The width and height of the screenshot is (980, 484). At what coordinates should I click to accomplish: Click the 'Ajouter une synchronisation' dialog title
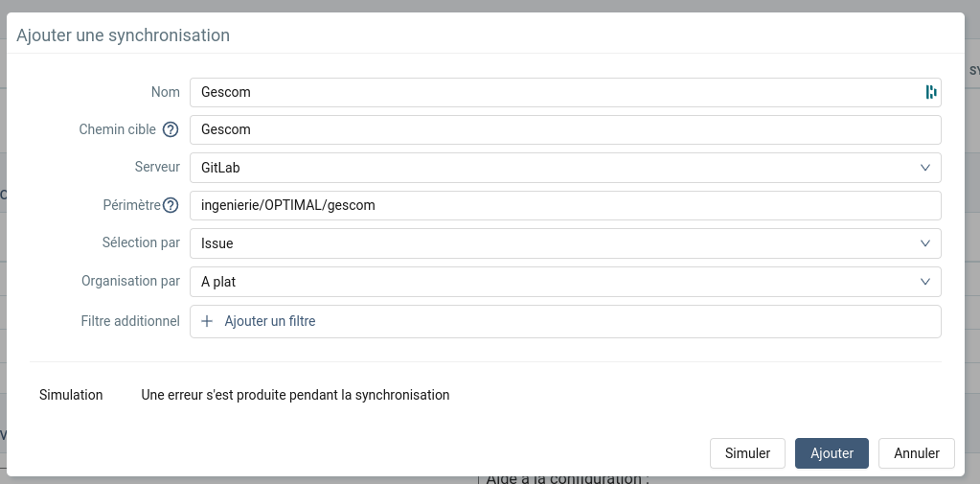pos(124,35)
